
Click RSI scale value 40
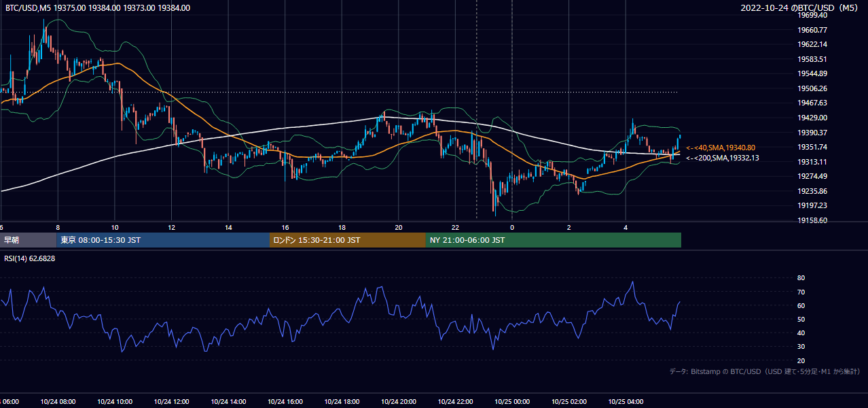(801, 333)
